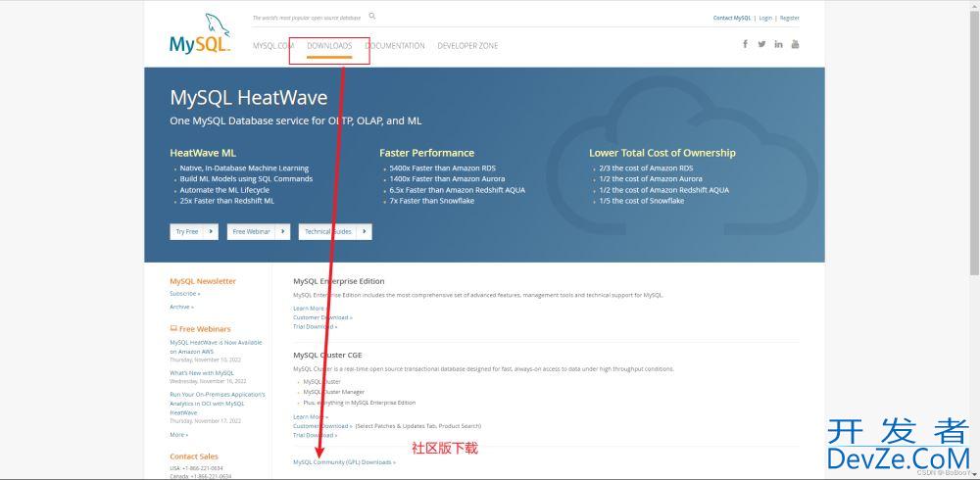Open 'What's New with MySQL' webinar
This screenshot has height=480, width=980.
(x=201, y=373)
